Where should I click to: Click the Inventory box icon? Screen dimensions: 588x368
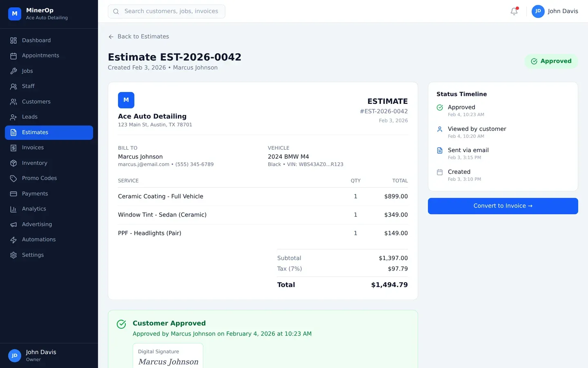(13, 163)
